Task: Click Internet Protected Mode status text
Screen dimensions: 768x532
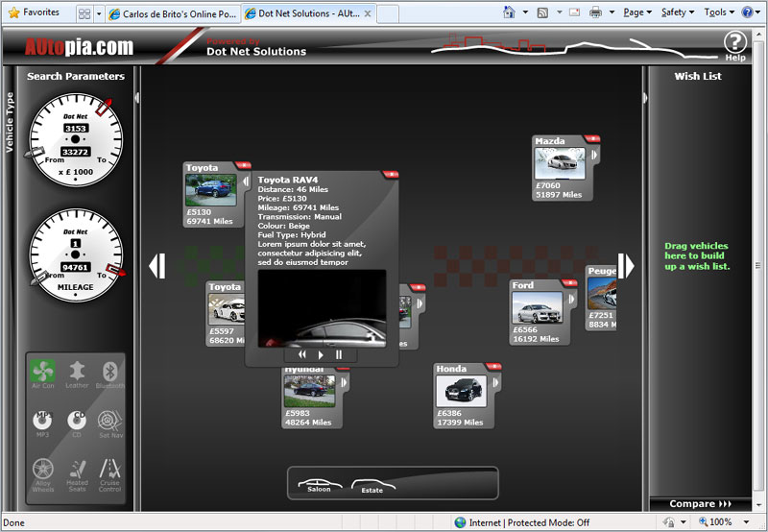Action: [529, 522]
